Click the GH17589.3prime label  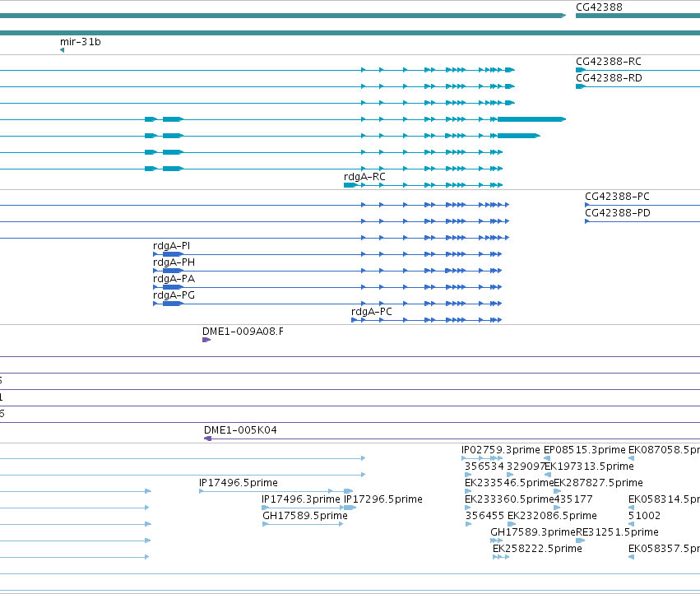[x=533, y=532]
